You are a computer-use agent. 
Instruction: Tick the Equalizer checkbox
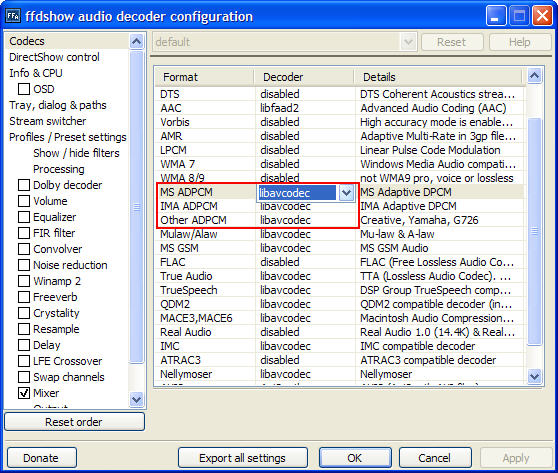(x=24, y=217)
